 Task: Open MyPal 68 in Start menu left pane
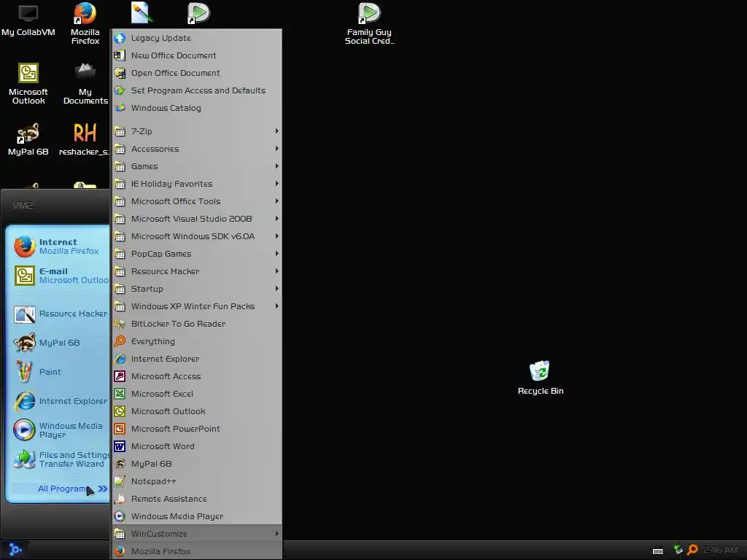click(x=61, y=343)
